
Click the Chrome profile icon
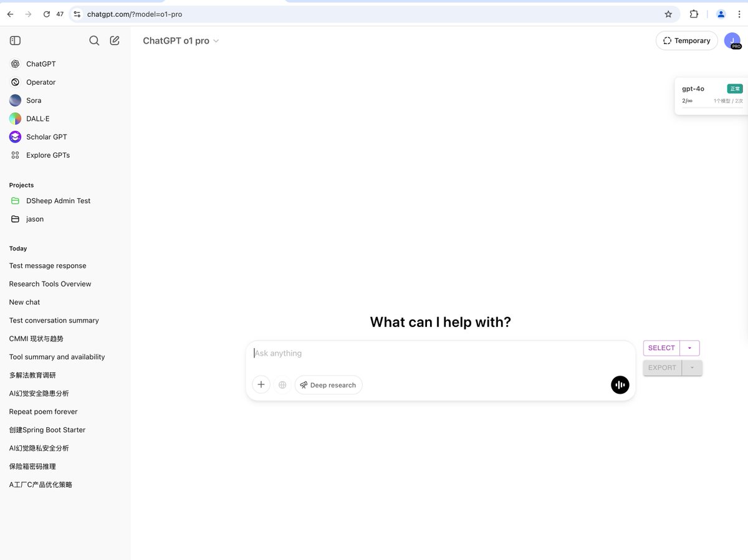point(721,14)
